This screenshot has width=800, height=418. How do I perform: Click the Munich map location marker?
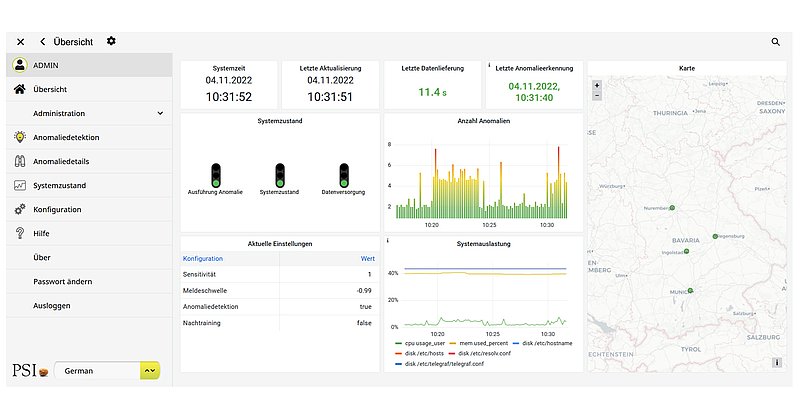687,290
